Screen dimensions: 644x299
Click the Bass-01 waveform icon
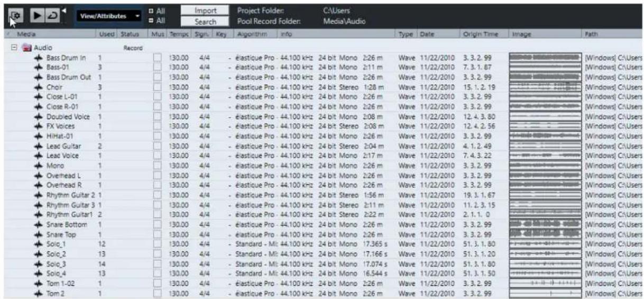point(38,67)
